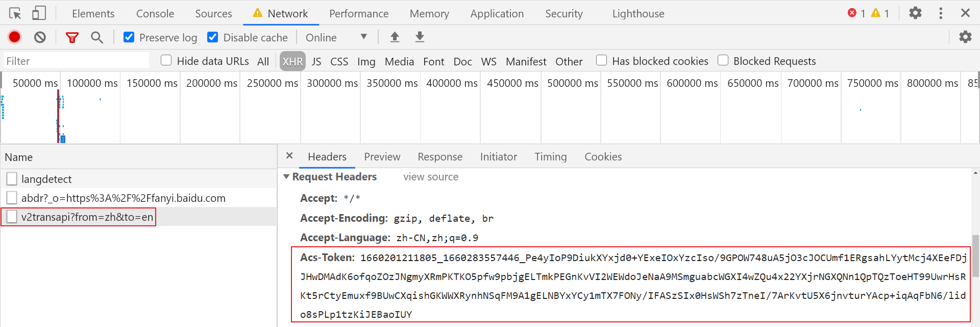980x327 pixels.
Task: Switch to the Console tab
Action: [x=155, y=14]
